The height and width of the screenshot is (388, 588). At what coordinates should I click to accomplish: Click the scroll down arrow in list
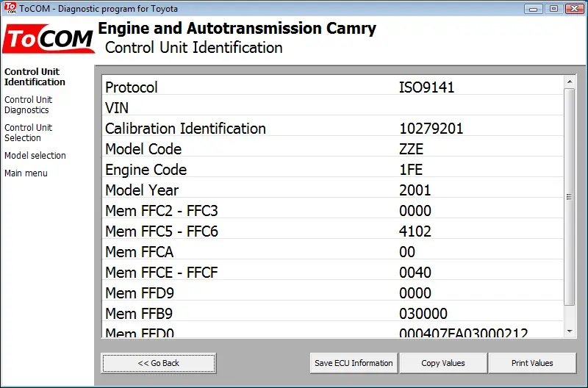570,331
